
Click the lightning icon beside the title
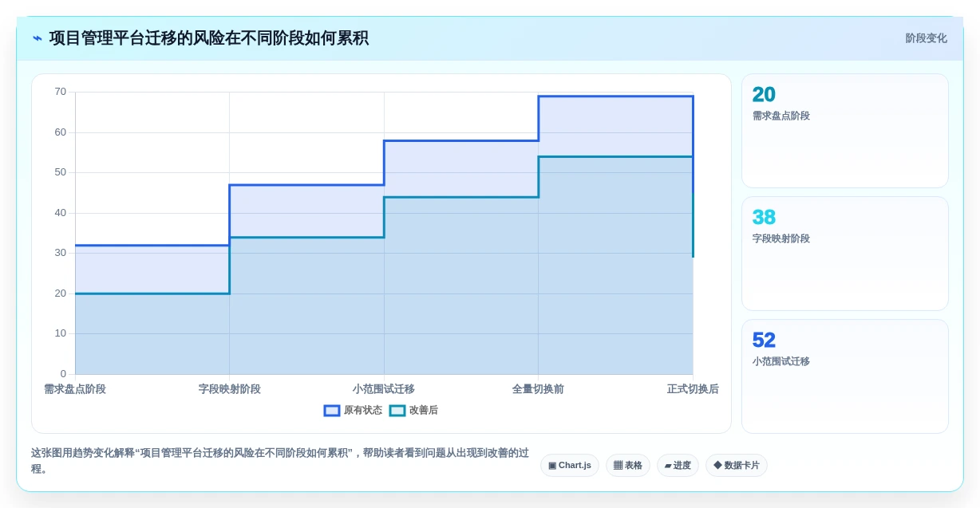tap(38, 38)
